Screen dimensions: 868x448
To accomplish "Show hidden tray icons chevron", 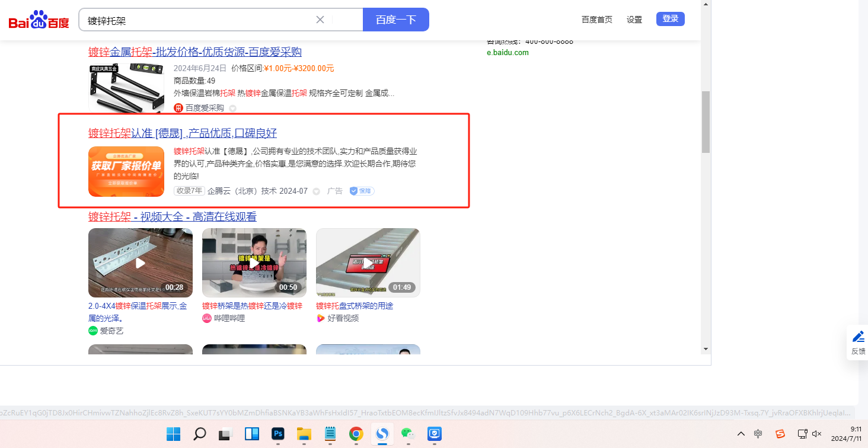I will [741, 434].
